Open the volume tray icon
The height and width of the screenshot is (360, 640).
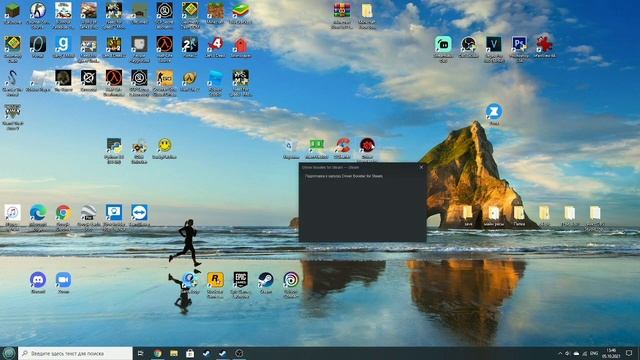click(567, 353)
